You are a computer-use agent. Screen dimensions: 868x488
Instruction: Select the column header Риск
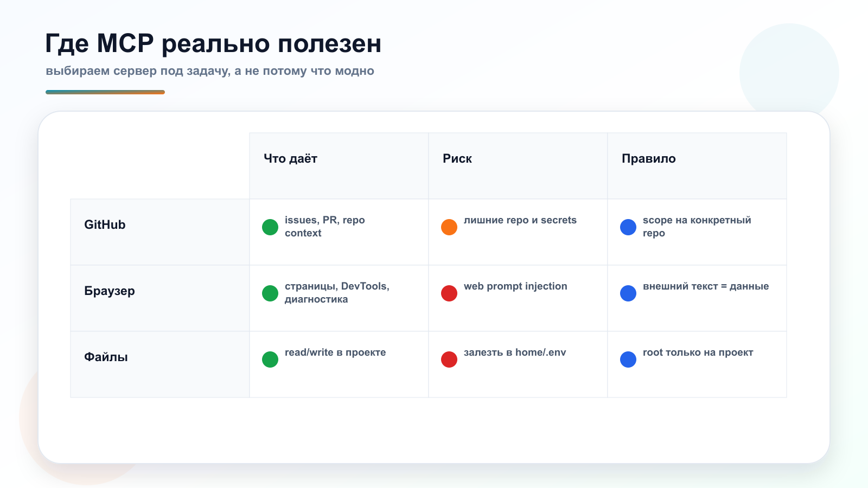457,159
